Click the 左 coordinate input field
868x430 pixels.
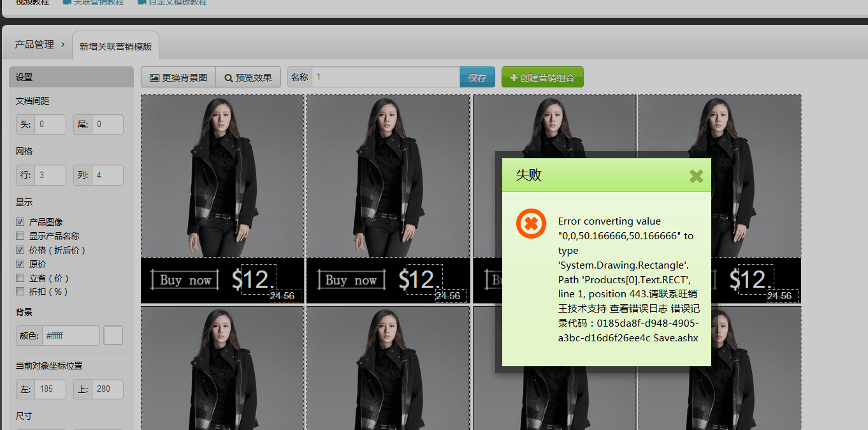pos(50,389)
